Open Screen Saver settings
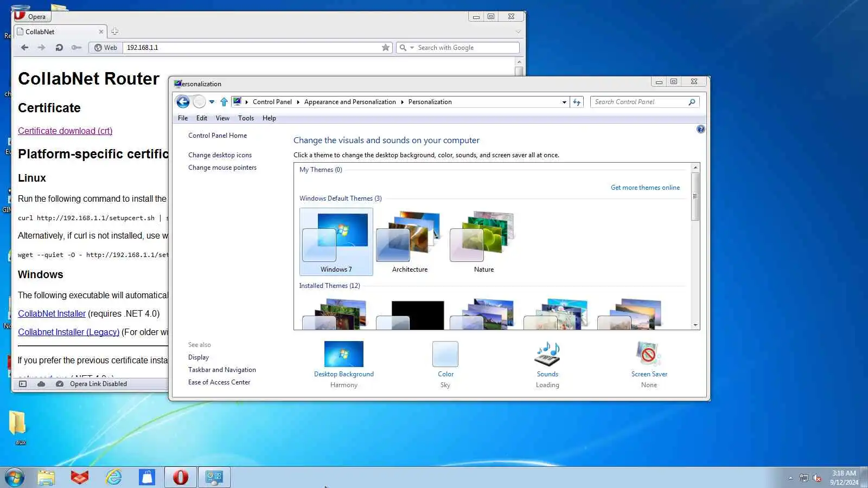The image size is (868, 488). (x=649, y=364)
